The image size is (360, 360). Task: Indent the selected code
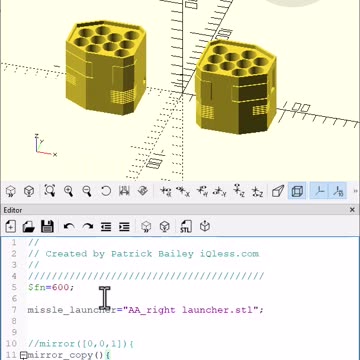point(124,227)
